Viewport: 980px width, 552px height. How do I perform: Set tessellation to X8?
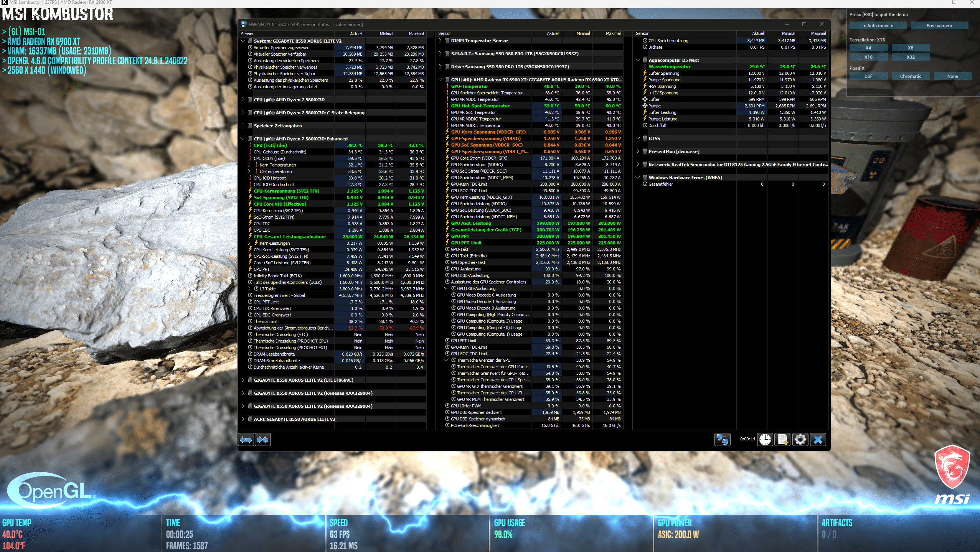tap(911, 48)
